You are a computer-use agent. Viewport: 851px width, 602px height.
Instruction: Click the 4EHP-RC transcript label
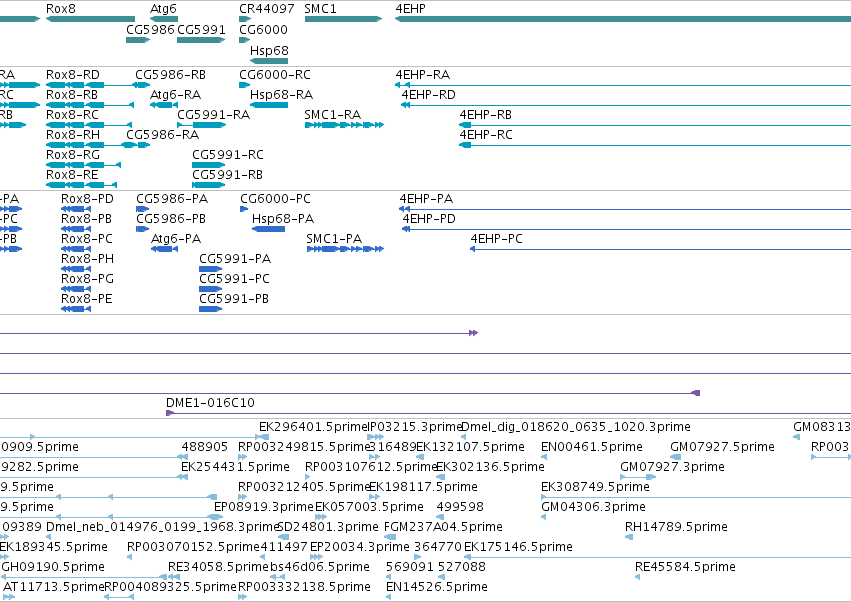point(486,135)
